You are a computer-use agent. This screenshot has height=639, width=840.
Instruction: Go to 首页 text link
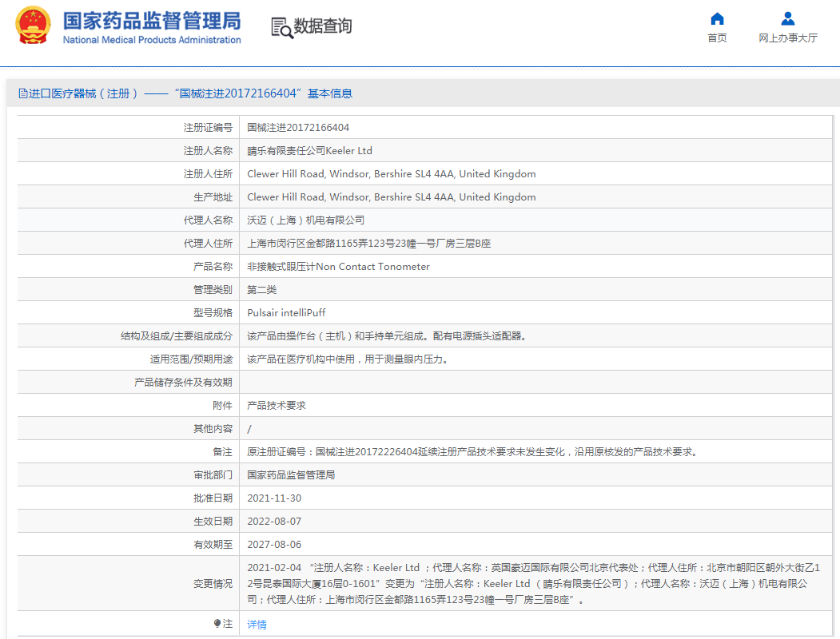(717, 38)
